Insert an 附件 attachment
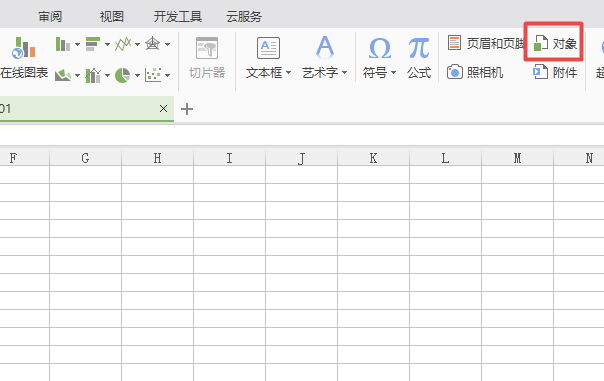 (555, 72)
